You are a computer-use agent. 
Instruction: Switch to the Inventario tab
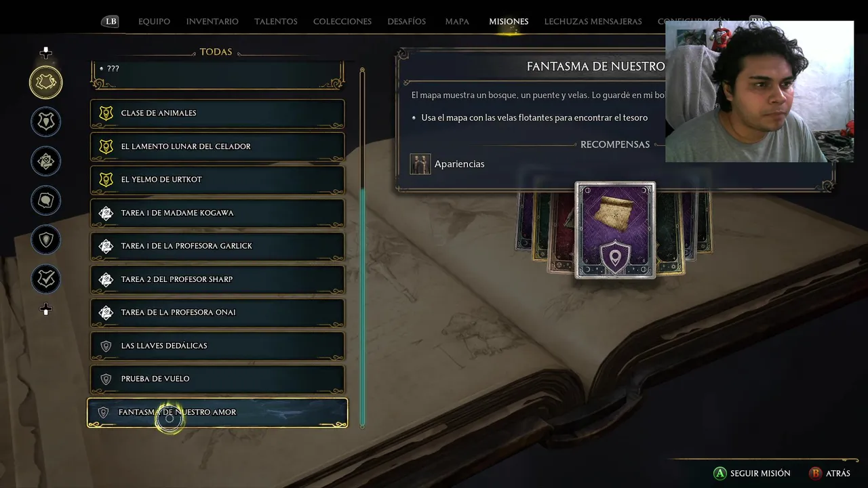click(x=212, y=22)
